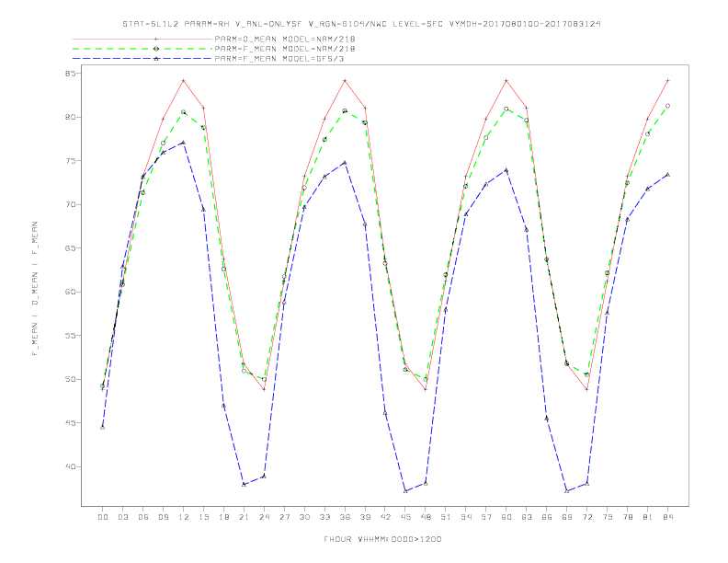Click y-axis tick label 40
The height and width of the screenshot is (563, 728).
click(71, 466)
